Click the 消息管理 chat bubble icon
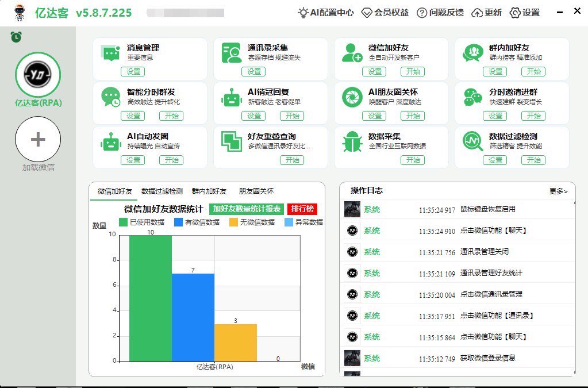This screenshot has height=388, width=588. (x=110, y=53)
